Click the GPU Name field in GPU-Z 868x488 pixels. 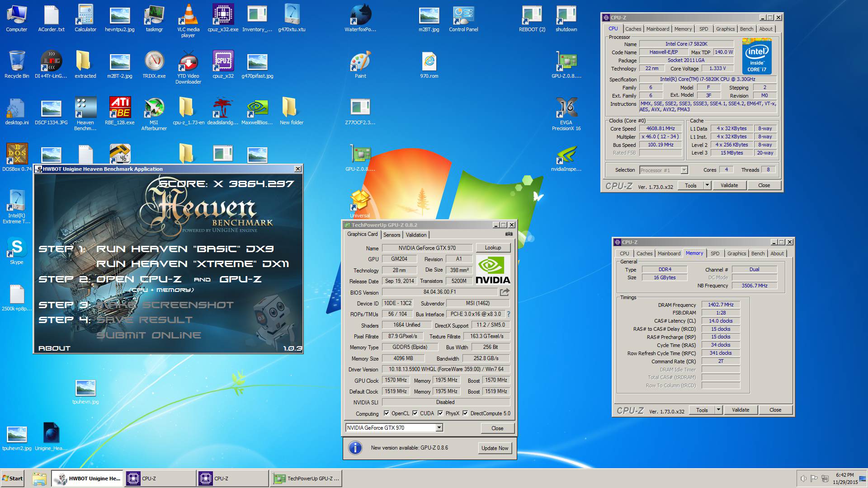coord(427,248)
